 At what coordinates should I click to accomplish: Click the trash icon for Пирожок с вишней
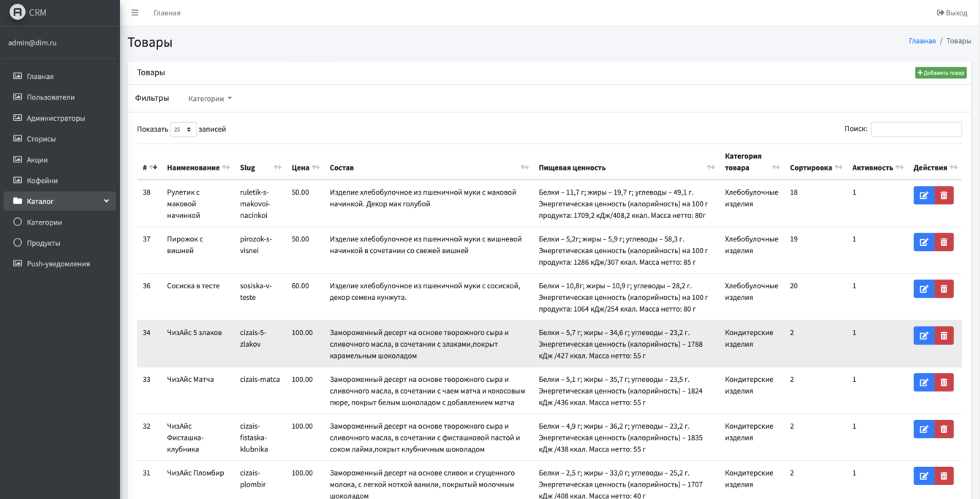coord(943,242)
